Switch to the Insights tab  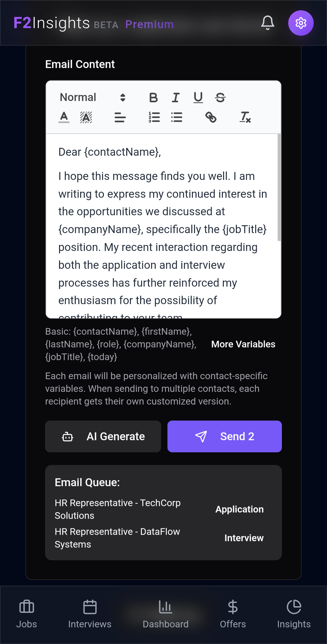[294, 614]
